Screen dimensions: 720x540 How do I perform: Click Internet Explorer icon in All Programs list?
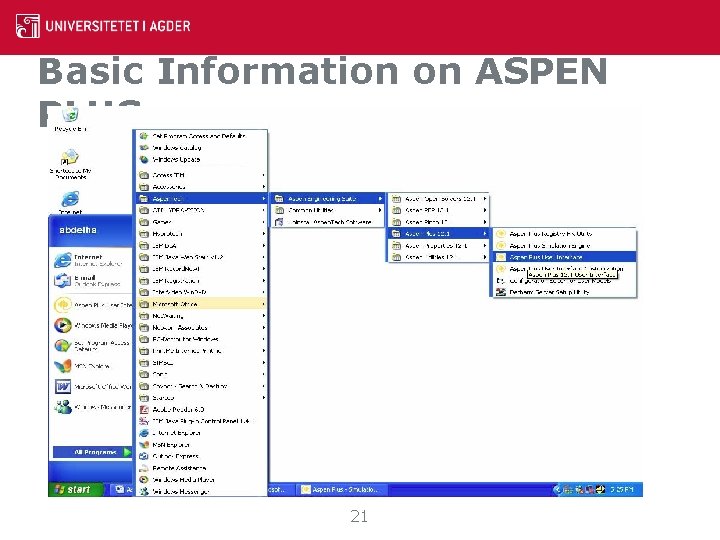144,433
